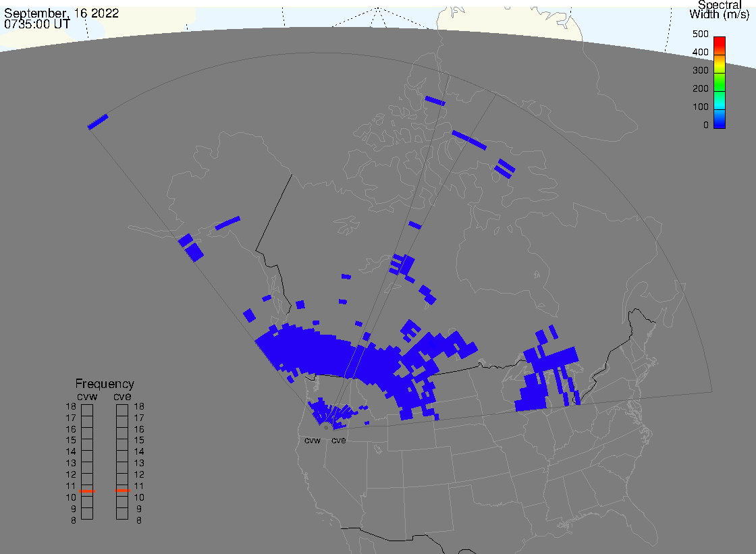Click the "cve" frequency column header

tap(122, 397)
